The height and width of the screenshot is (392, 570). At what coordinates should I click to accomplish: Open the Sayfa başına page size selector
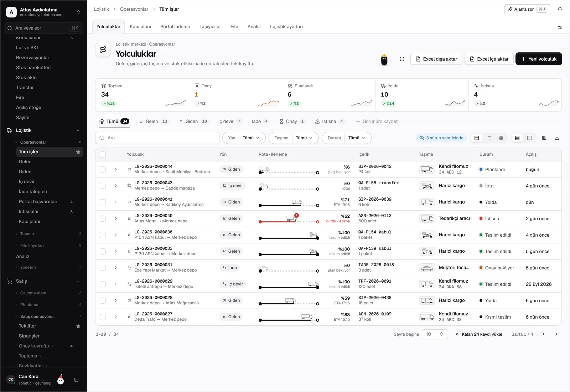click(x=435, y=334)
